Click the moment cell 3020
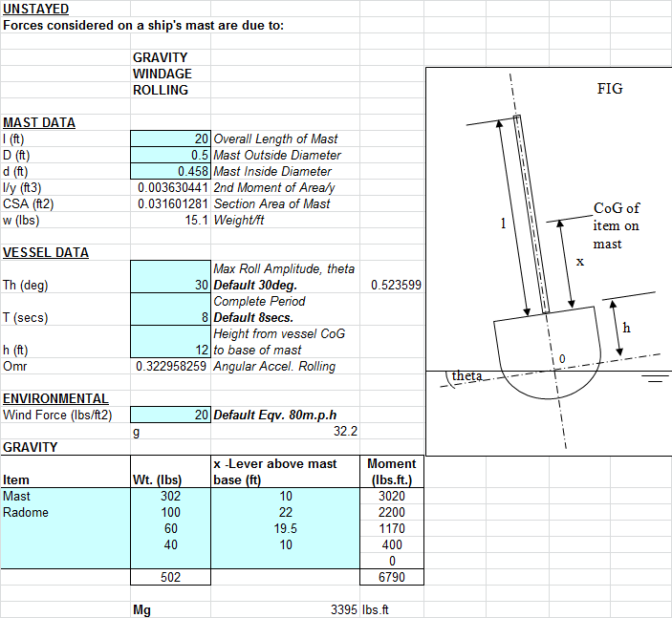672x618 pixels. 392,496
